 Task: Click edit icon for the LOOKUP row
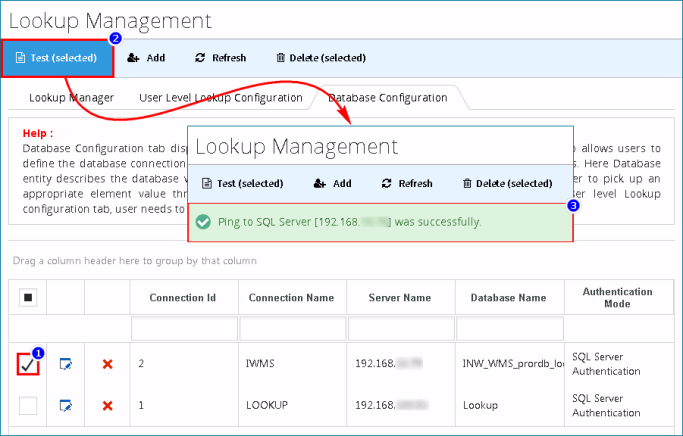66,406
